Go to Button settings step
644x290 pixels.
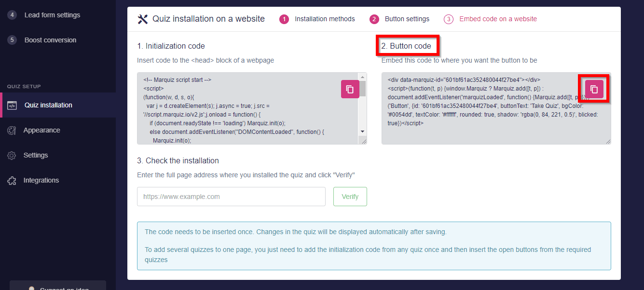pos(407,19)
